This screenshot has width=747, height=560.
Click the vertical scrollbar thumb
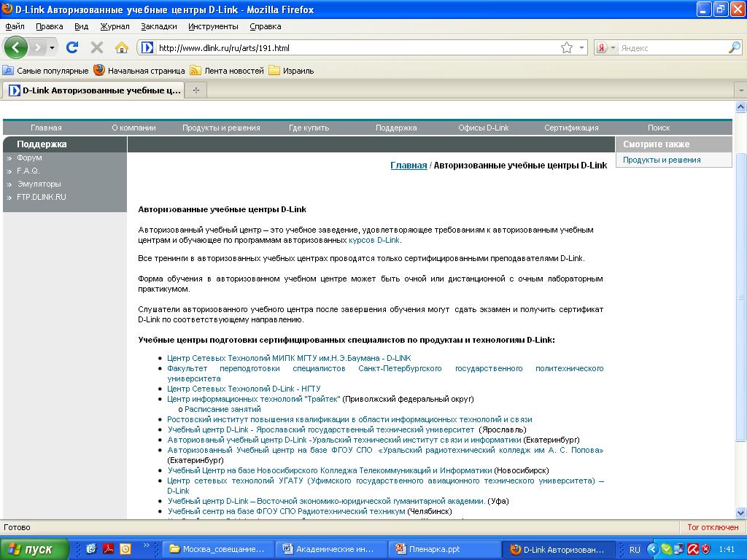pyautogui.click(x=741, y=297)
